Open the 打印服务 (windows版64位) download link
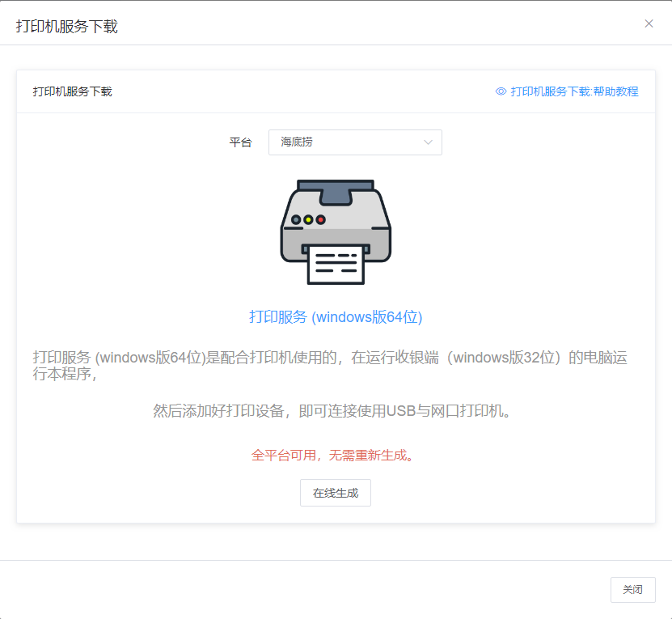The height and width of the screenshot is (619, 672). [336, 317]
